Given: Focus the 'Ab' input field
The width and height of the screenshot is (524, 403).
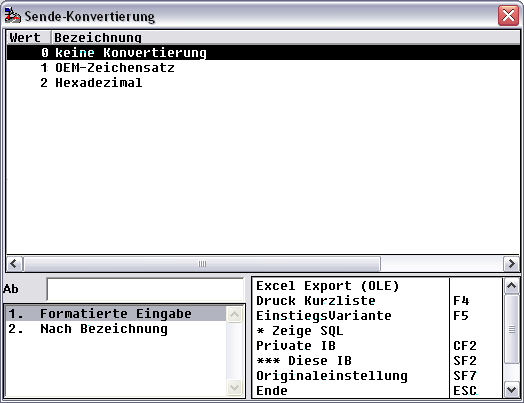Looking at the screenshot, I should coord(145,289).
